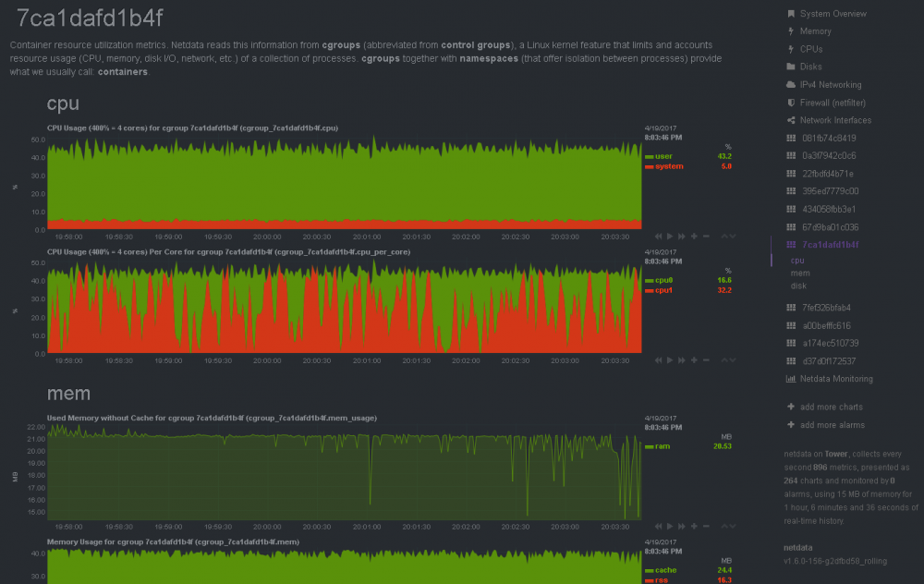
Task: Zoom out the cgroup CPU Usage chart
Action: click(x=706, y=237)
